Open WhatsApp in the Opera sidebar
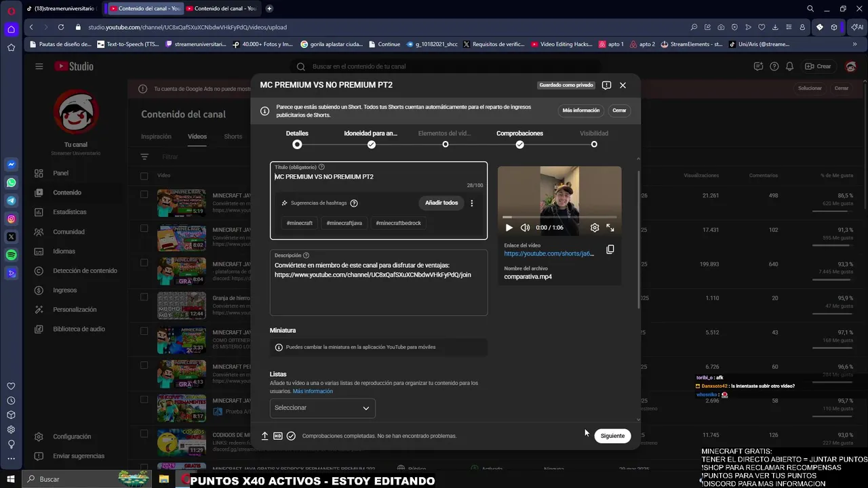This screenshot has height=488, width=868. [x=11, y=182]
